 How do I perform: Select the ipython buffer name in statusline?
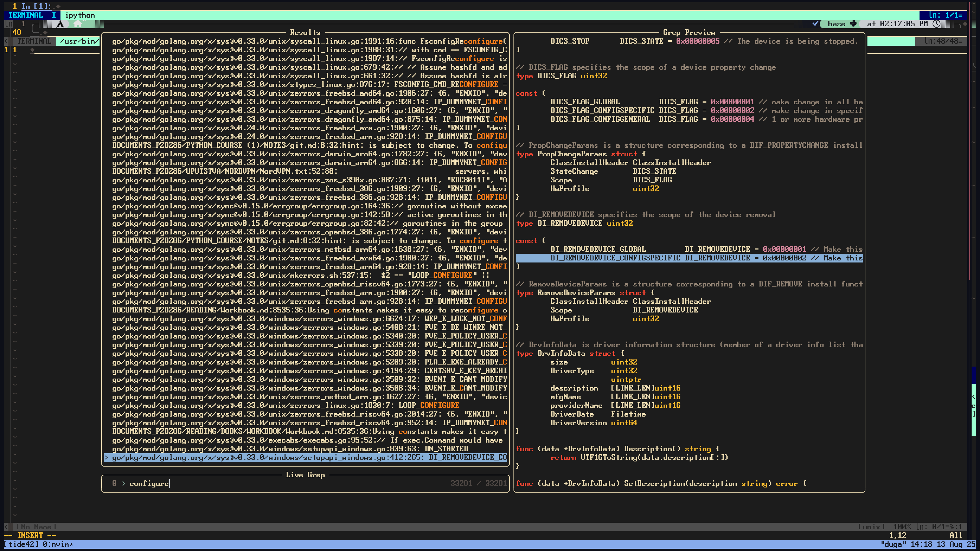click(x=80, y=15)
